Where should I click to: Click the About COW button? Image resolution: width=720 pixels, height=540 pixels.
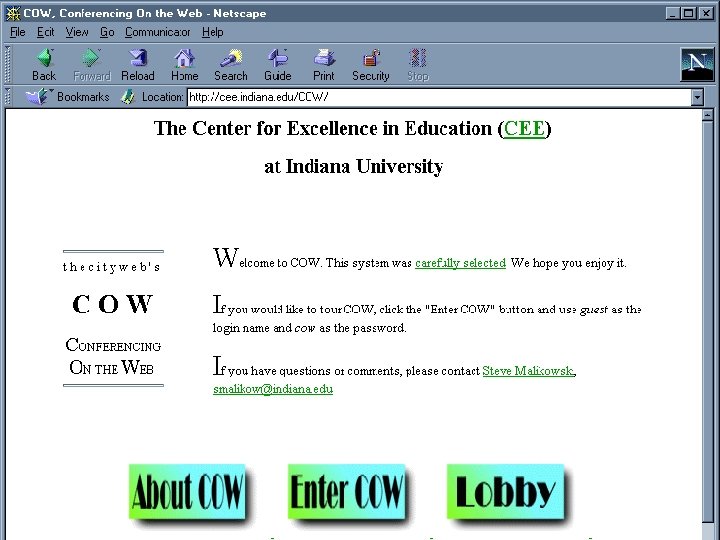coord(187,491)
